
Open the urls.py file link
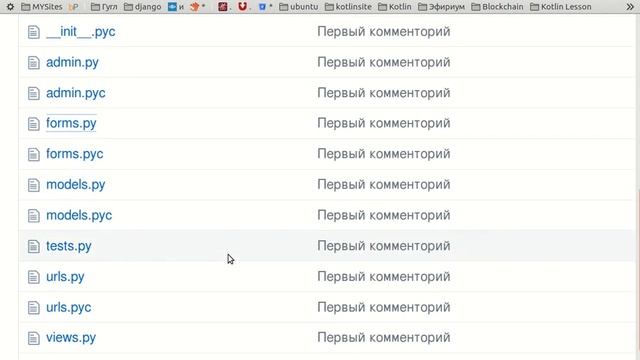65,277
